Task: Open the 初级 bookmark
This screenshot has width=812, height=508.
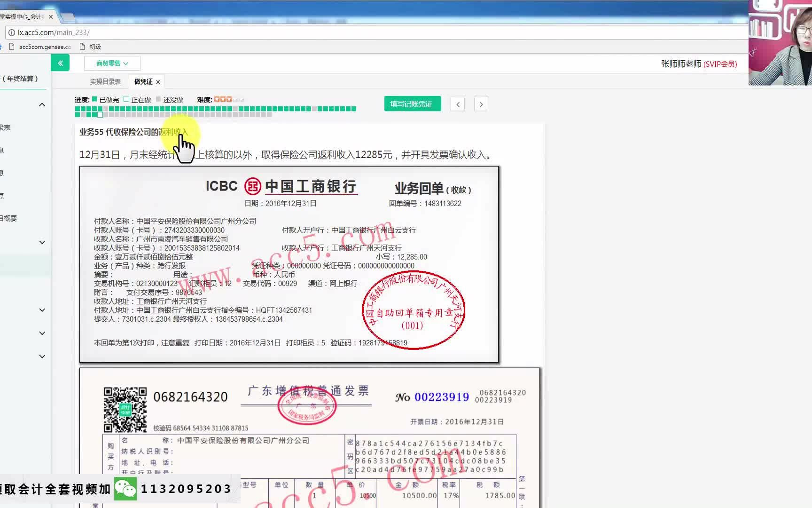Action: click(90, 47)
